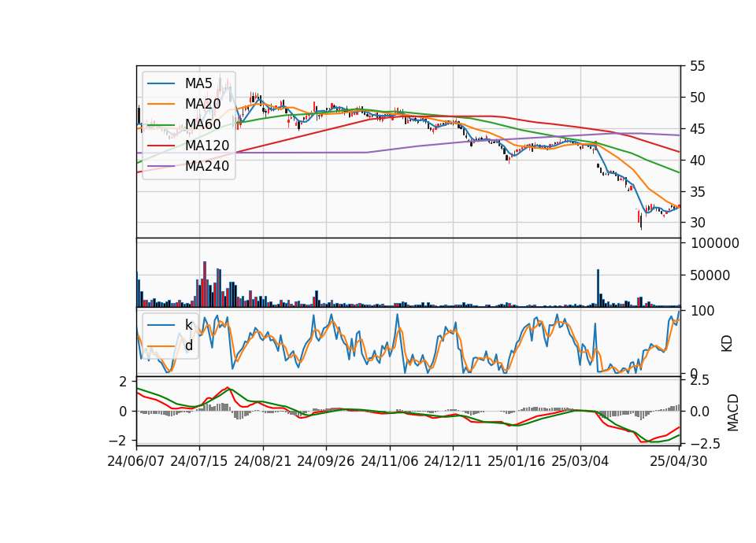The height and width of the screenshot is (543, 756).
Task: Click the right MACD axis value −2.5
Action: (x=705, y=443)
